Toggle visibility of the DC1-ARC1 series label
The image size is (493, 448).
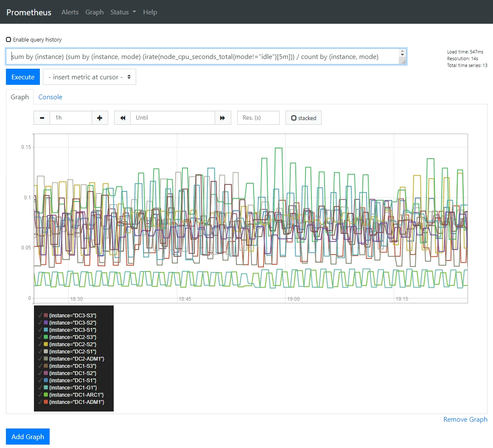point(76,395)
